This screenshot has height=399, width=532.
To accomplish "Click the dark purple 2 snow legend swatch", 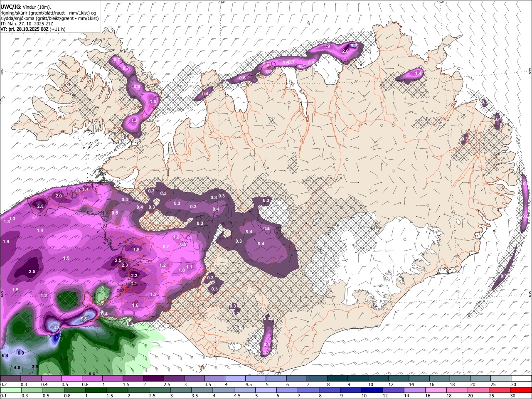I will [153, 379].
